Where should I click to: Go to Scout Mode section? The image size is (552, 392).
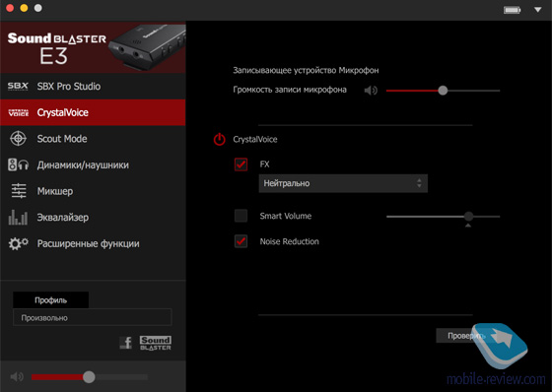point(93,139)
